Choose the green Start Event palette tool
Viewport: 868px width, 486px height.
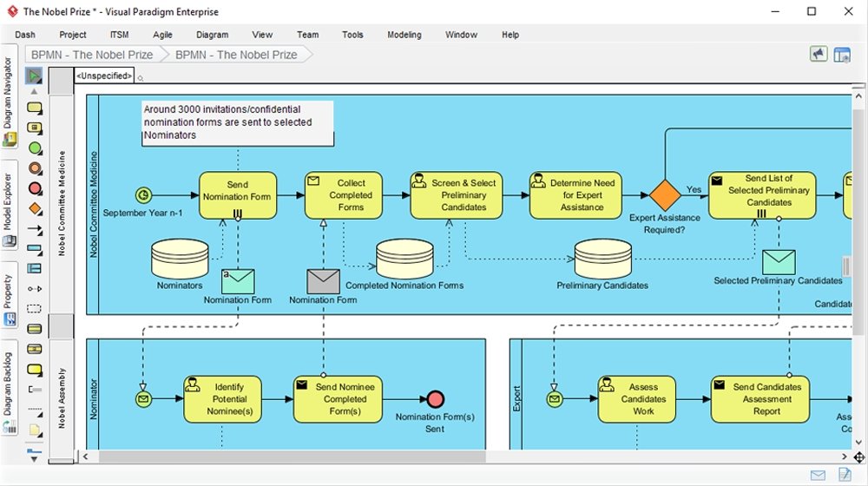(35, 148)
